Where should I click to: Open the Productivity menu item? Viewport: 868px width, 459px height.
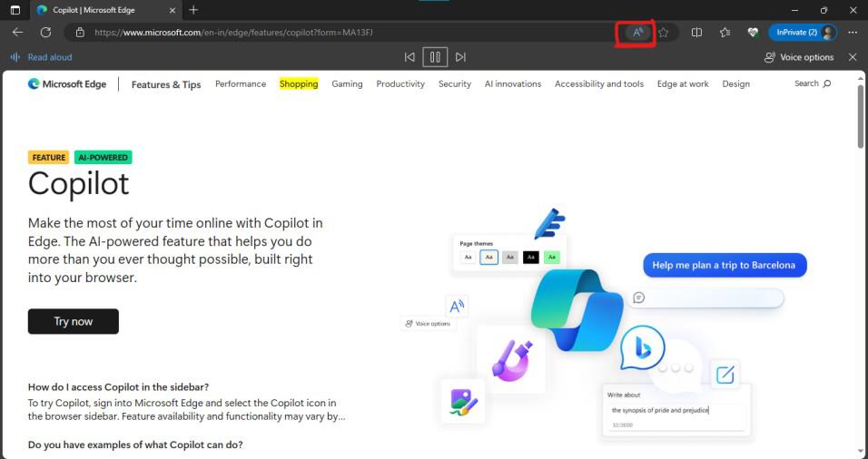point(400,84)
